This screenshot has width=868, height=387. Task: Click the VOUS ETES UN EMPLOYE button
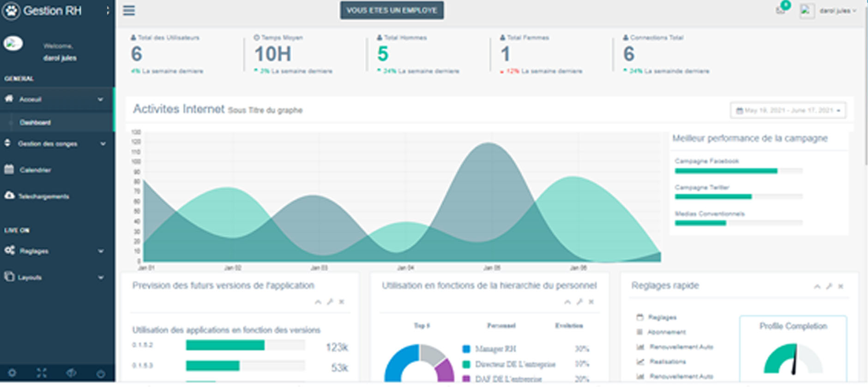392,10
